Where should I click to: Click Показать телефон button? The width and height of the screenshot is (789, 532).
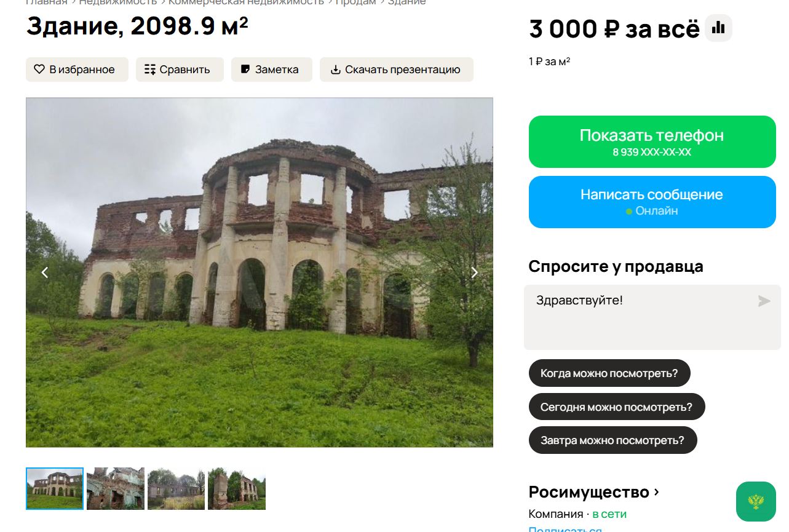click(x=652, y=141)
